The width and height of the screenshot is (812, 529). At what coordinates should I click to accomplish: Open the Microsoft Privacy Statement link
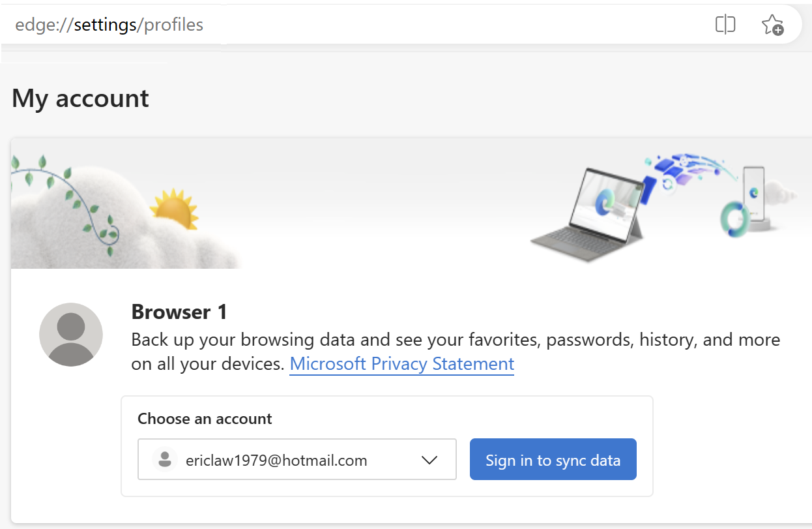[x=401, y=364]
